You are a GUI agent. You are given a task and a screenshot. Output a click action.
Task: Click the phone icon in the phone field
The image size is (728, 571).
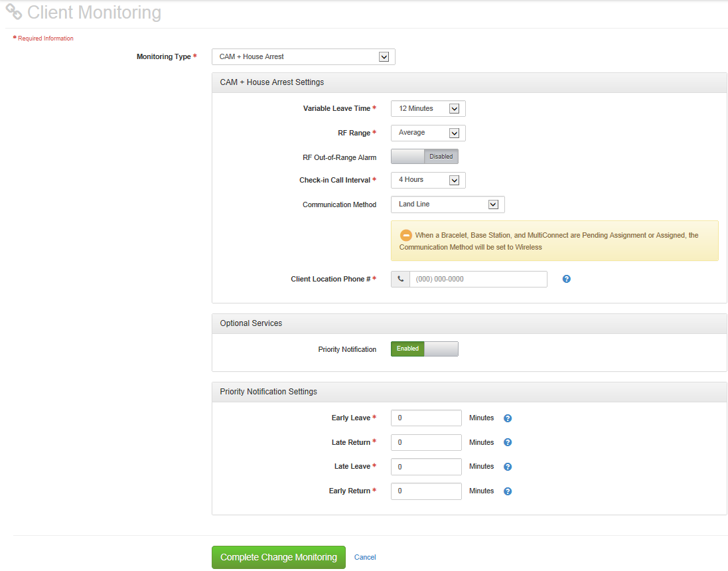(x=400, y=279)
